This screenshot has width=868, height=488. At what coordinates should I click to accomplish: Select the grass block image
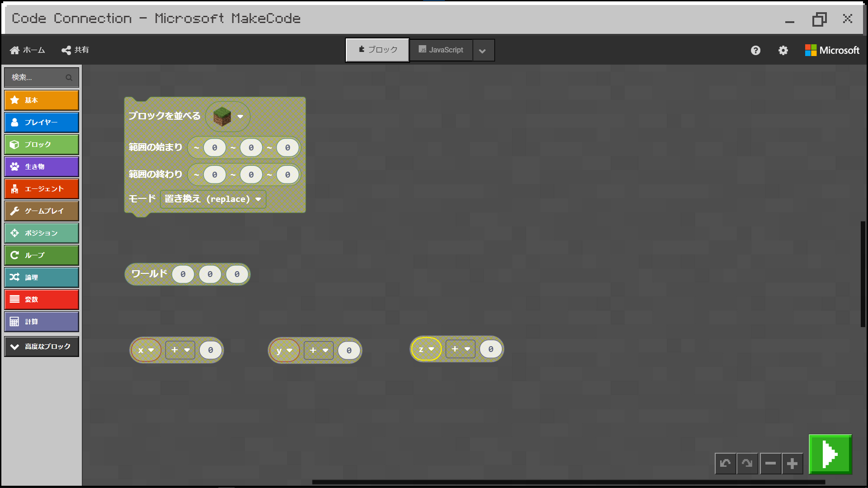pos(222,116)
